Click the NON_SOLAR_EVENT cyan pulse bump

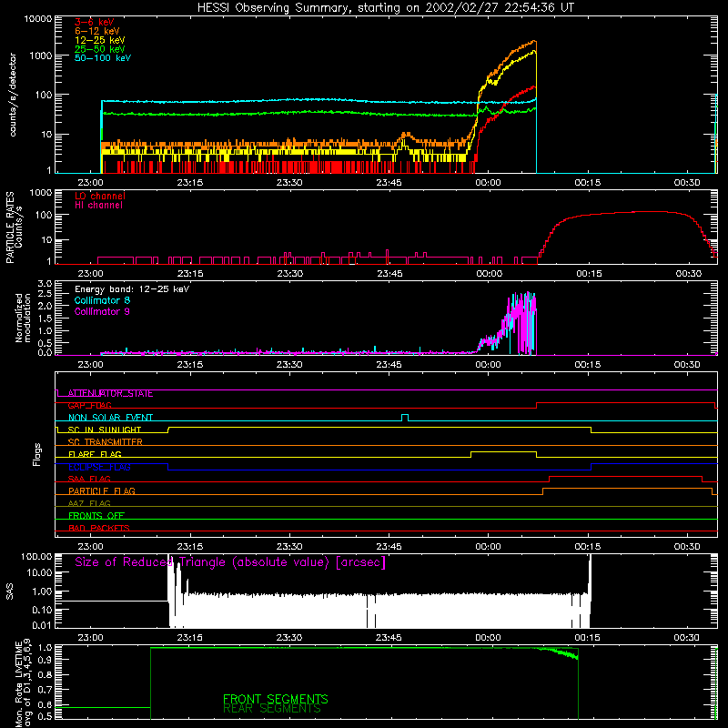click(x=405, y=417)
